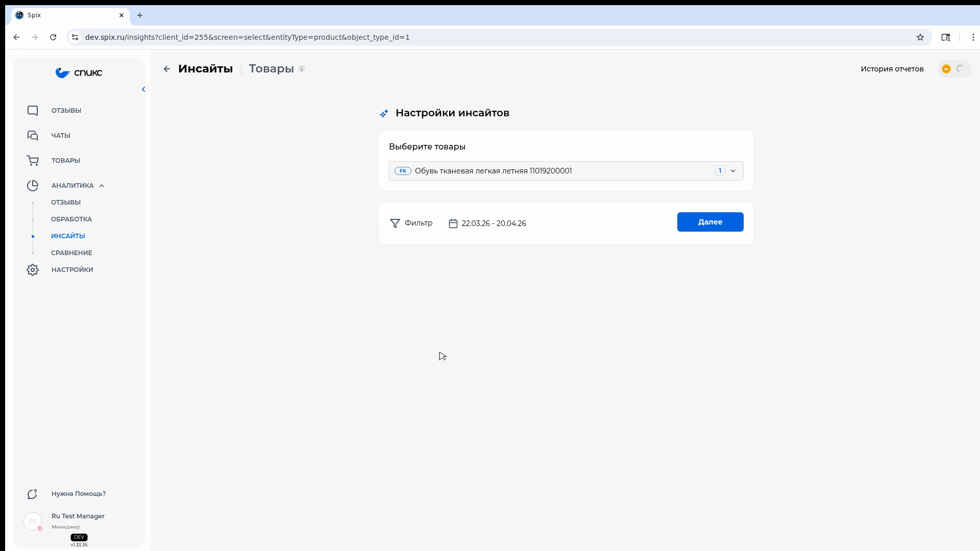This screenshot has height=551, width=980.
Task: Collapse the sidebar with the blue chevron
Action: coord(143,89)
